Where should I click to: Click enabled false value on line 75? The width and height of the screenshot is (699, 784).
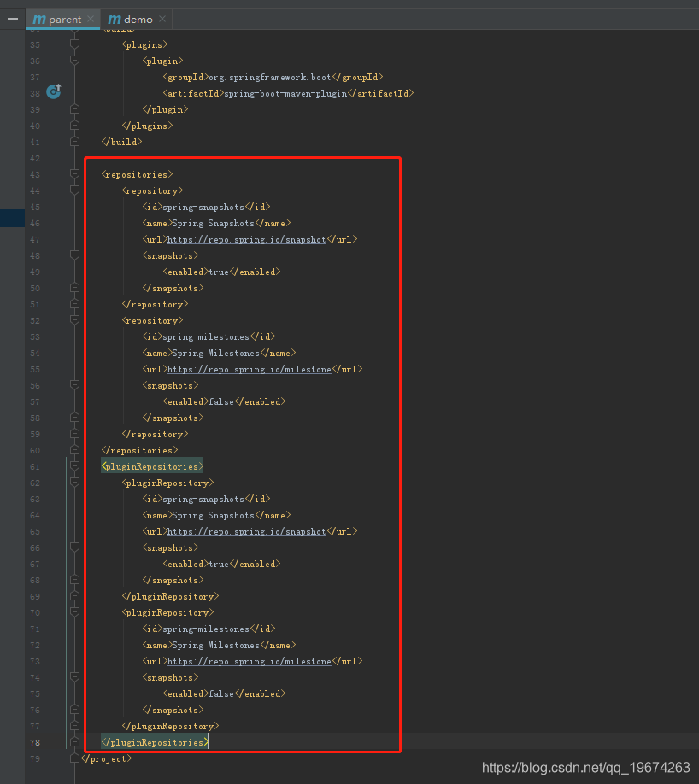pyautogui.click(x=221, y=694)
